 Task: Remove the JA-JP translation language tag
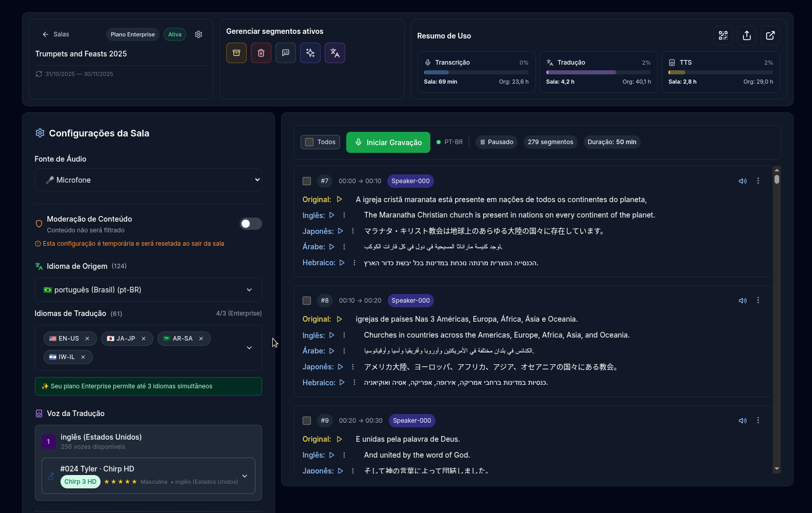(144, 339)
